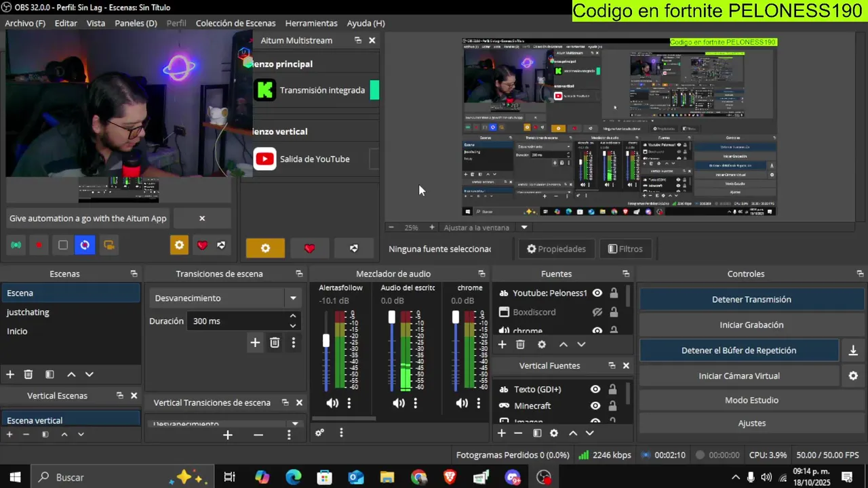Toggle visibility of the Minecraft source
Screen dimensions: 868x488
595,406
